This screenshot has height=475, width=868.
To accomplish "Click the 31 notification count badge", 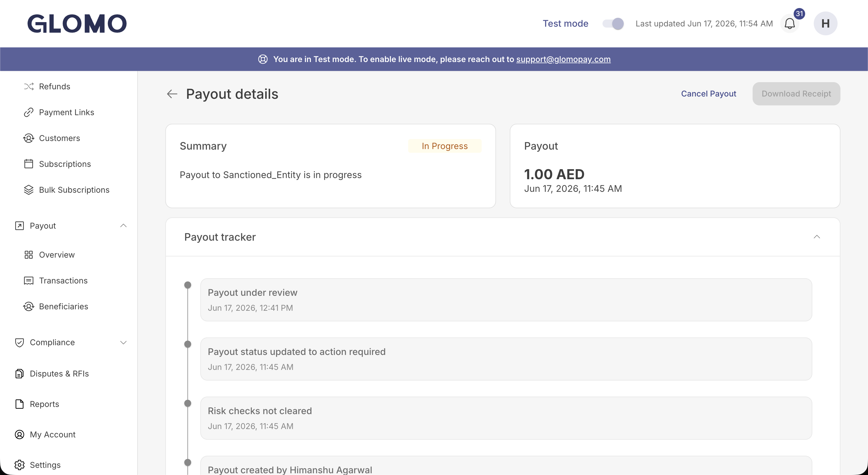I will click(800, 14).
